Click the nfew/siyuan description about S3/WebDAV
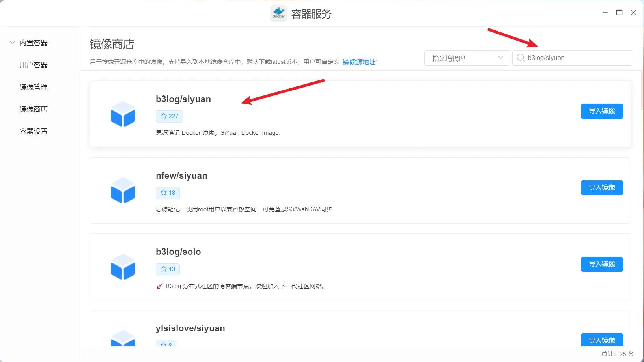The width and height of the screenshot is (644, 362). [x=244, y=209]
